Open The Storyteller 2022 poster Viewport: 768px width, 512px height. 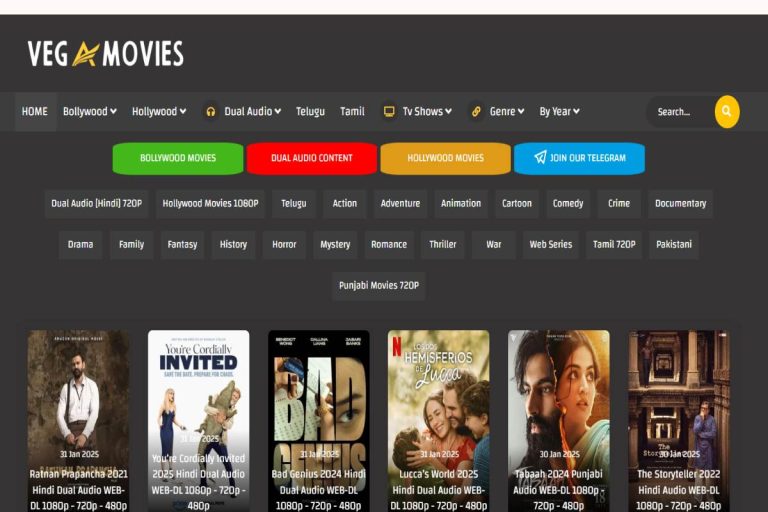(679, 421)
